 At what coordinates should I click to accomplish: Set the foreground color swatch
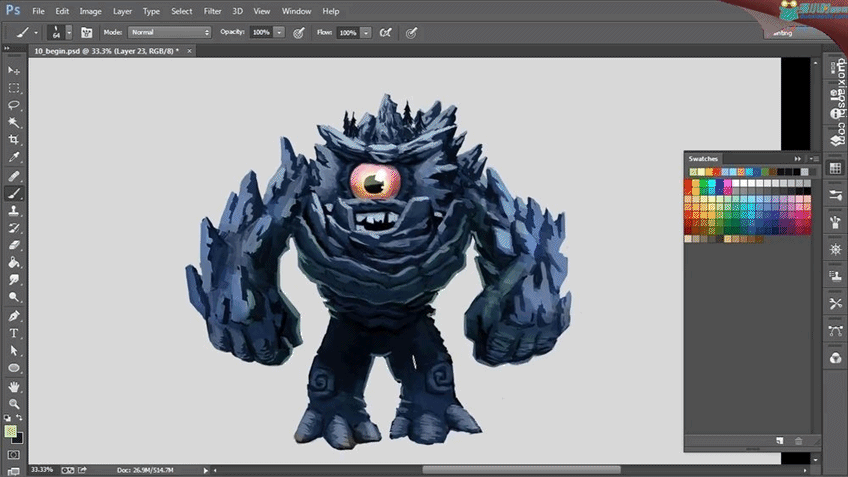coord(10,431)
